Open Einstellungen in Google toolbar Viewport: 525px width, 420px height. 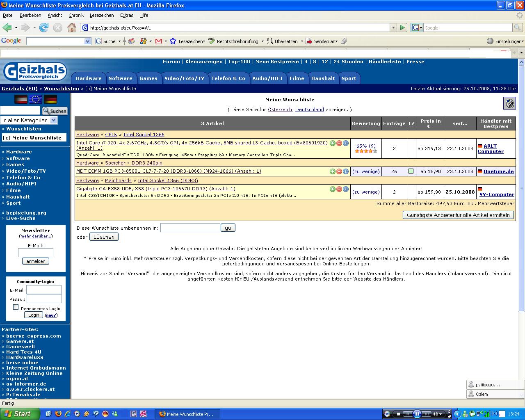(x=505, y=41)
